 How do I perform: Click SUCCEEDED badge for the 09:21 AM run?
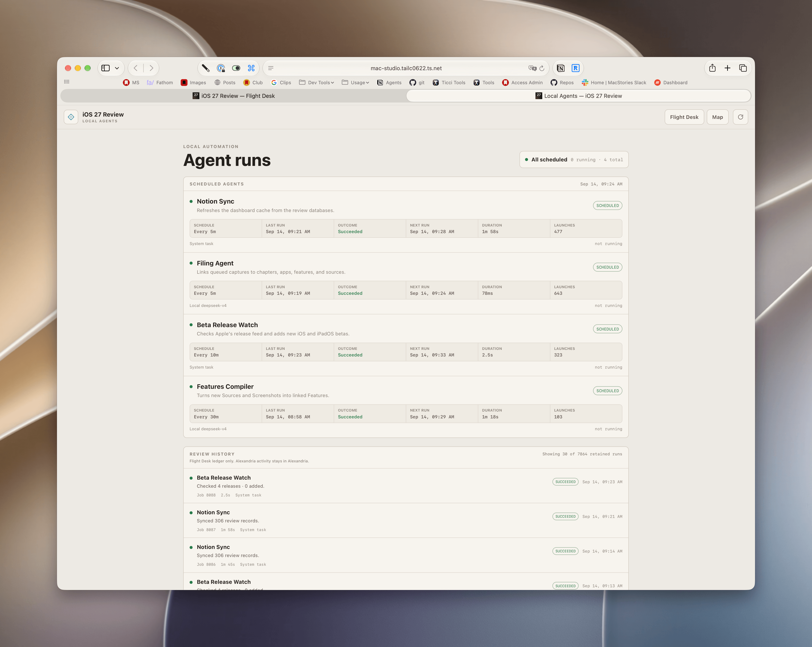565,516
